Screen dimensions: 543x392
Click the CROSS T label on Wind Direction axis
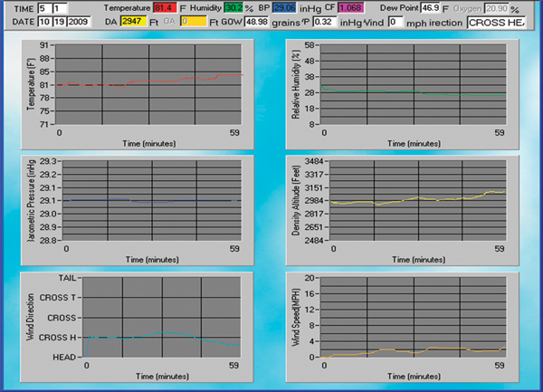[58, 298]
